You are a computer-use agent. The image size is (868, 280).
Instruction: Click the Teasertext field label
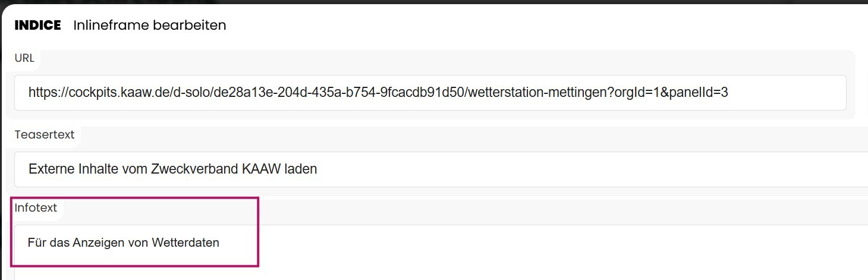coord(45,135)
